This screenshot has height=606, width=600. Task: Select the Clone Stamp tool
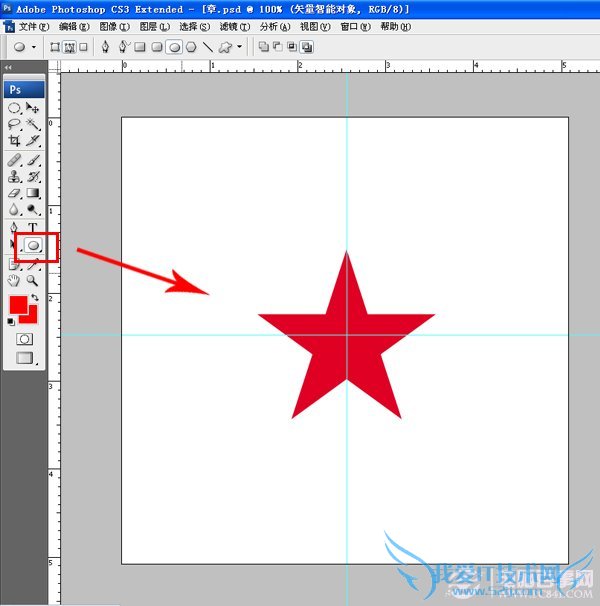[14, 177]
